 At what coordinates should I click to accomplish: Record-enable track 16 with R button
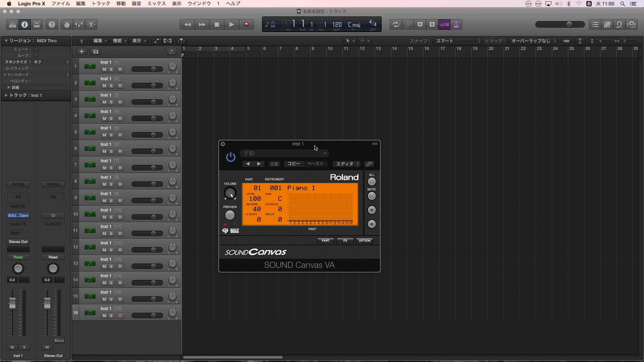[120, 316]
